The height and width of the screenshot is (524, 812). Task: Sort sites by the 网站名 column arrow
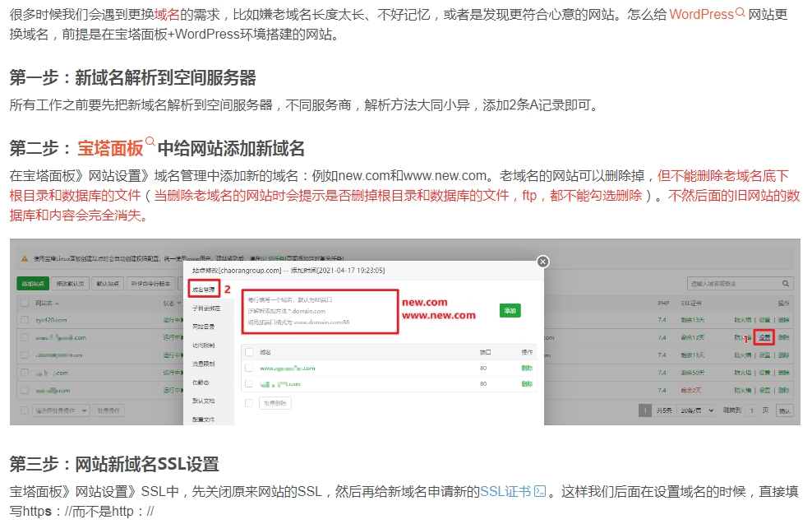[57, 304]
